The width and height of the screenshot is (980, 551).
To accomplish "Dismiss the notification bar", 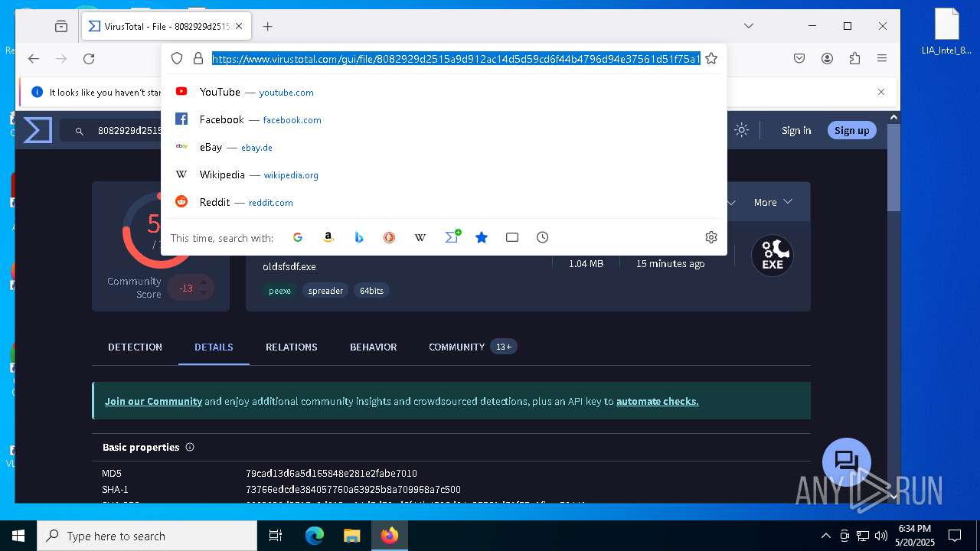I will coord(881,92).
